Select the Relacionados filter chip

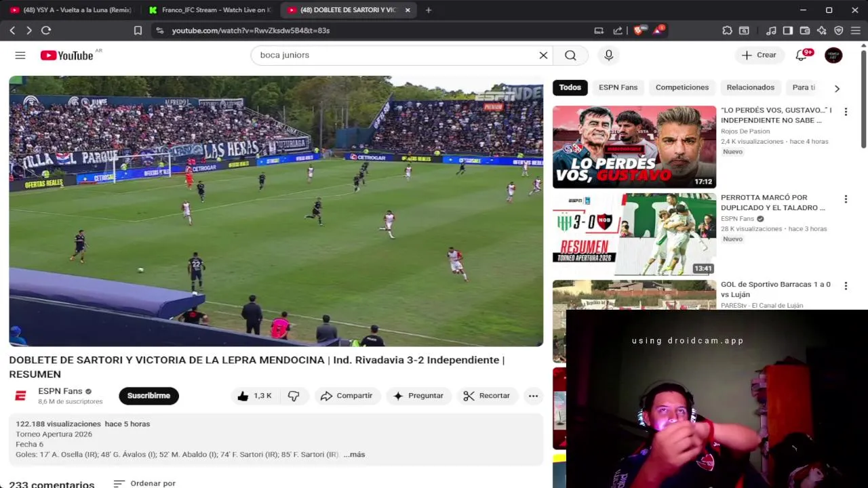(x=750, y=87)
